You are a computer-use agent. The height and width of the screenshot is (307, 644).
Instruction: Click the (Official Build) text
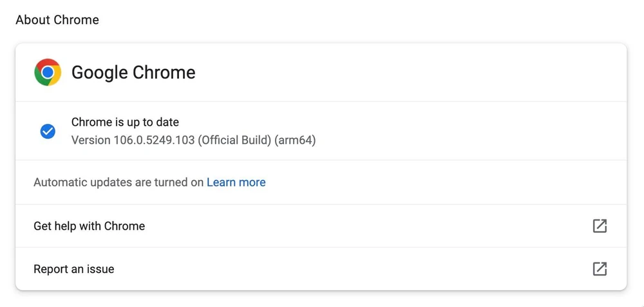tap(234, 140)
